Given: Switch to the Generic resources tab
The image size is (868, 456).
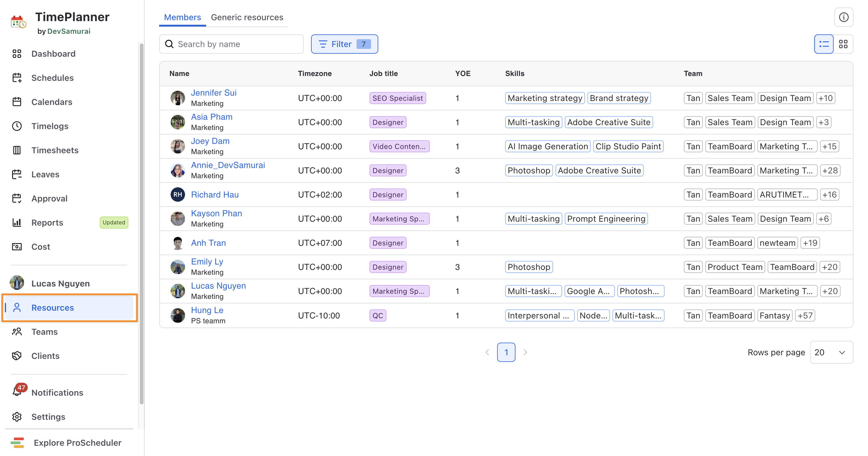Looking at the screenshot, I should (247, 17).
